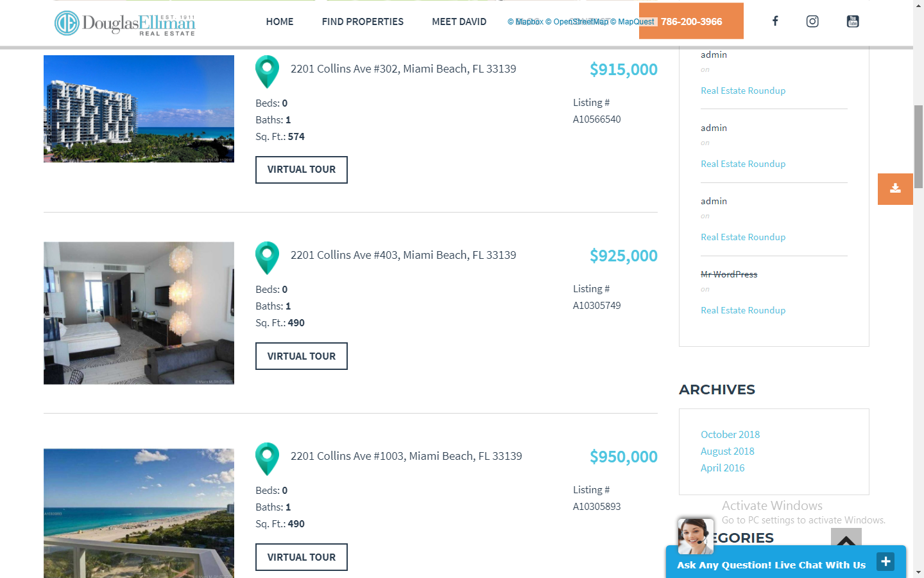Click the map pin for unit #302
924x578 pixels.
point(267,72)
